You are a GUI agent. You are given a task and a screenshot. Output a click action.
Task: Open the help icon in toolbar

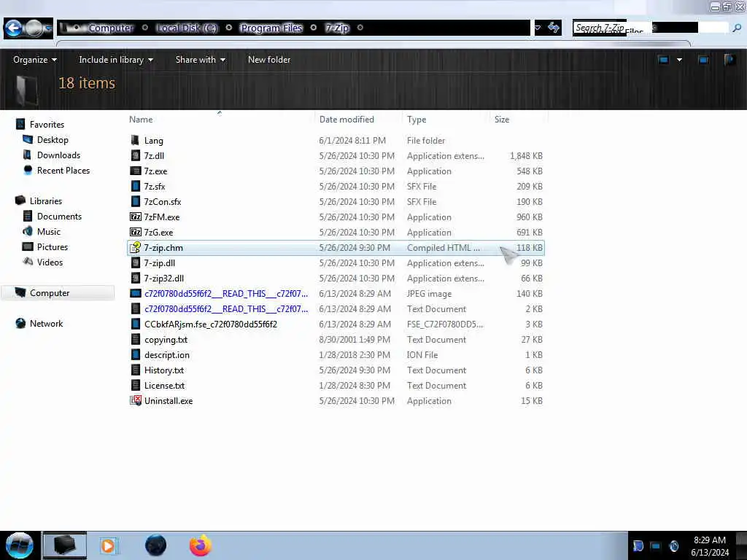[729, 60]
